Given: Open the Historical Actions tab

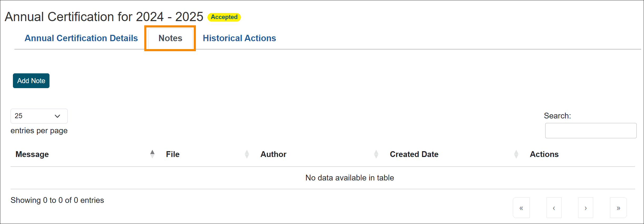Looking at the screenshot, I should [x=239, y=38].
